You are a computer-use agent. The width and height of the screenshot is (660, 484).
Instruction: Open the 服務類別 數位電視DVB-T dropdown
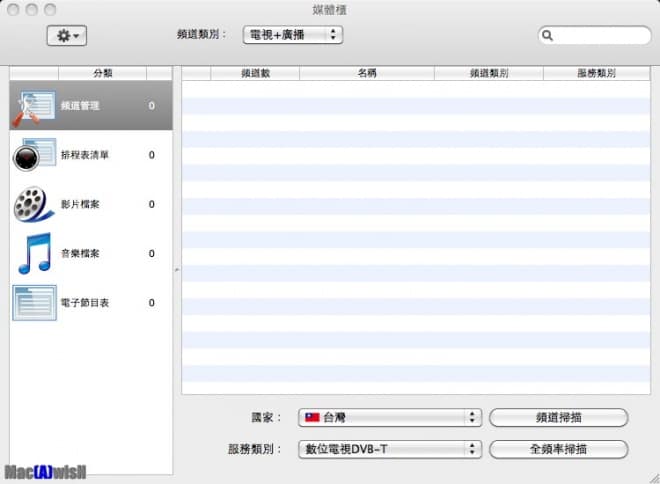[x=391, y=449]
